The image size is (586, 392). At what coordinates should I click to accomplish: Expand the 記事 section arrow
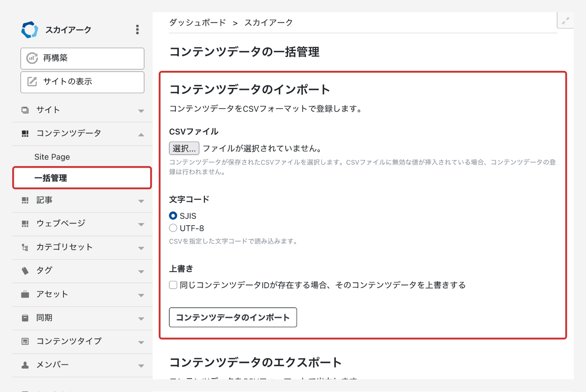pyautogui.click(x=141, y=201)
